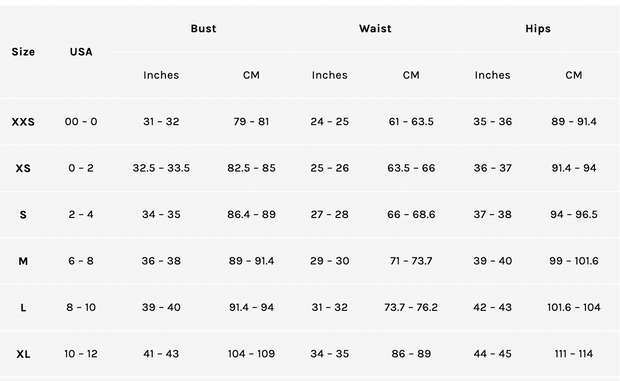Click the 101.6 - 104 hips CM cell
The image size is (620, 381).
pos(574,307)
